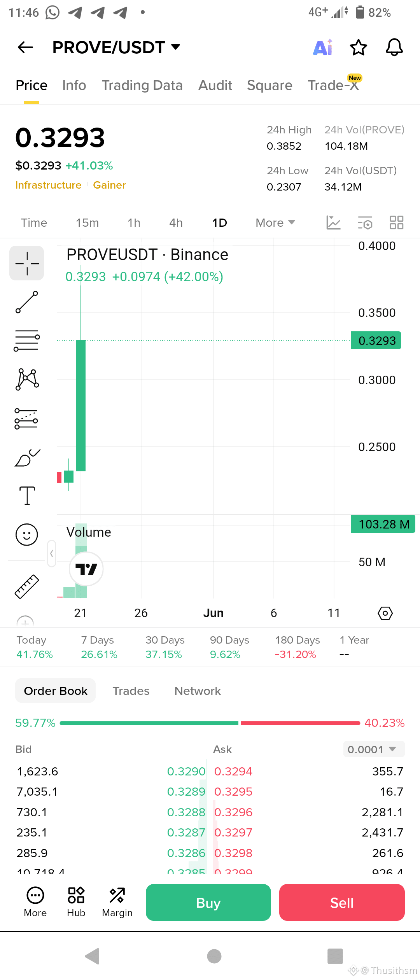Select the 4h chart interval
420x980 pixels.
click(x=176, y=223)
